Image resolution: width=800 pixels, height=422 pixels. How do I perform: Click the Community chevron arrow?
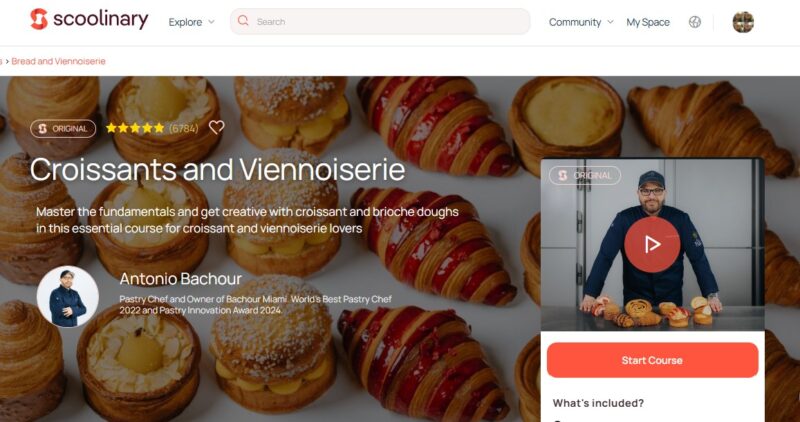(610, 22)
